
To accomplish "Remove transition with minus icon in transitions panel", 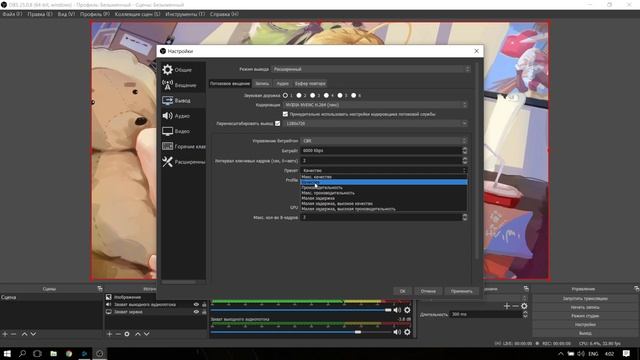I will (516, 306).
